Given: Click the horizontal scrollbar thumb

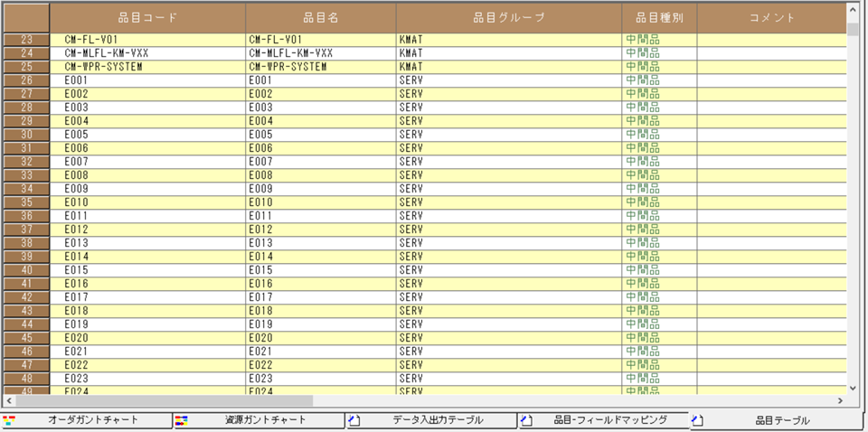Looking at the screenshot, I should click(165, 400).
